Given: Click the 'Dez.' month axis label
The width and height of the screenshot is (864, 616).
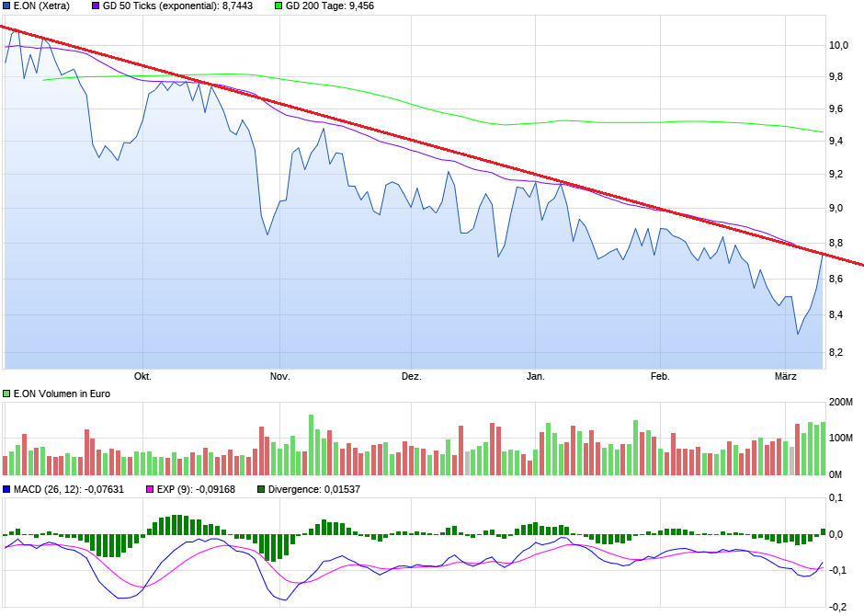Looking at the screenshot, I should pyautogui.click(x=412, y=377).
